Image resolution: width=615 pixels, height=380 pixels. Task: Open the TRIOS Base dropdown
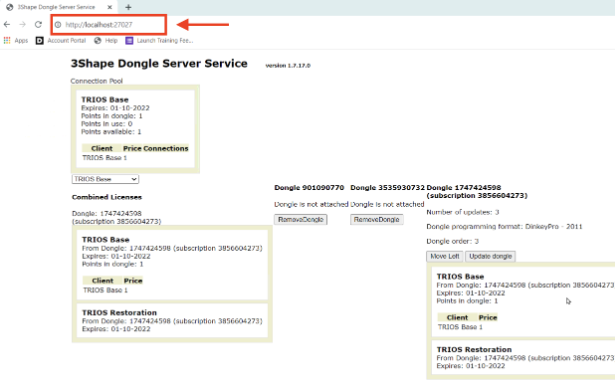(105, 179)
